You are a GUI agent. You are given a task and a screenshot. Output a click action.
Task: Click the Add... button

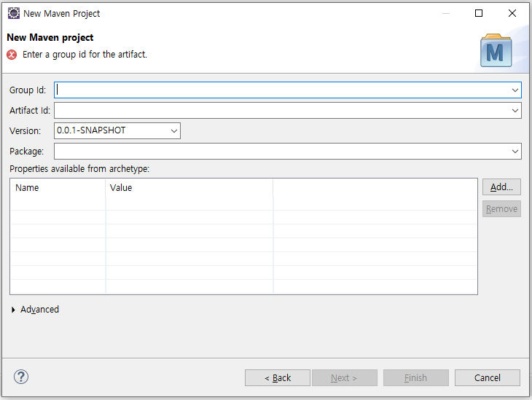pos(501,187)
